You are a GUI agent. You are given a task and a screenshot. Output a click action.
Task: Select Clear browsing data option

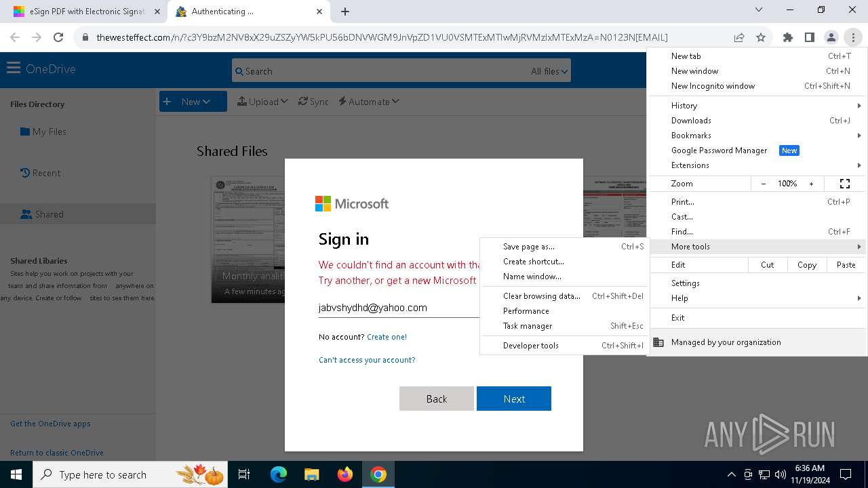tap(564, 296)
